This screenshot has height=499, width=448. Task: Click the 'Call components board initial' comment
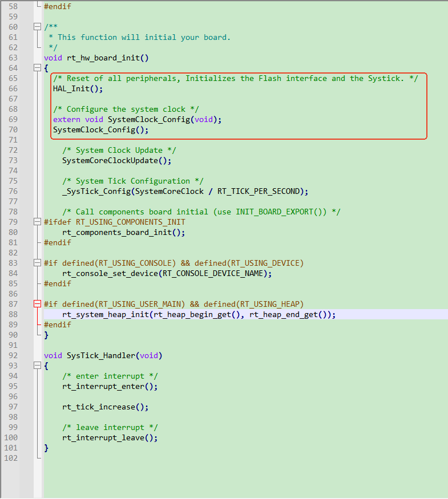(201, 212)
